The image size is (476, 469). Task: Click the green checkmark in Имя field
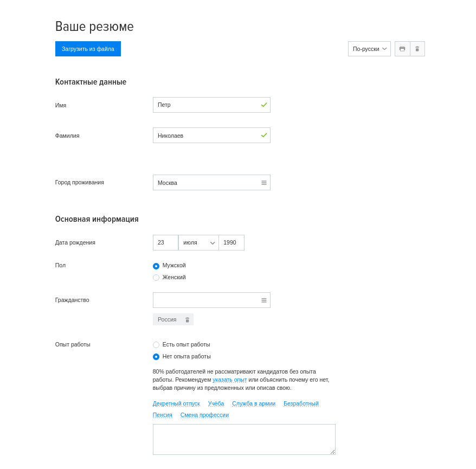pyautogui.click(x=264, y=105)
